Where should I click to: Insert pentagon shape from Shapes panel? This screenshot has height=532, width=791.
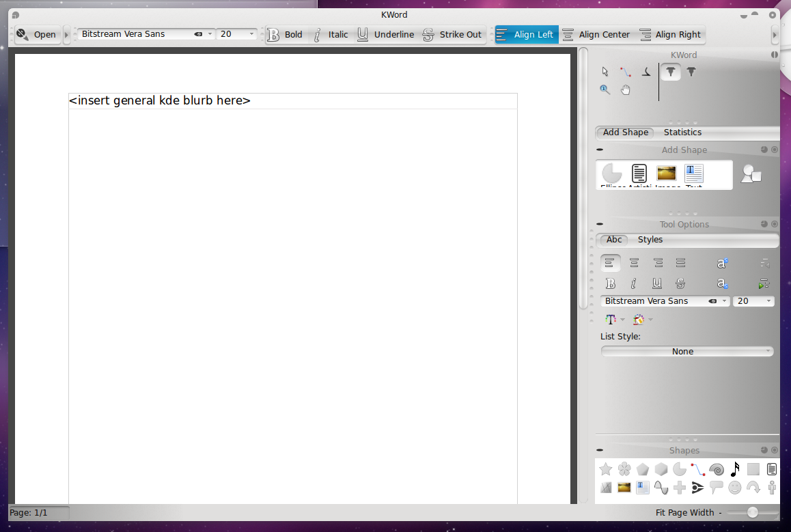643,469
